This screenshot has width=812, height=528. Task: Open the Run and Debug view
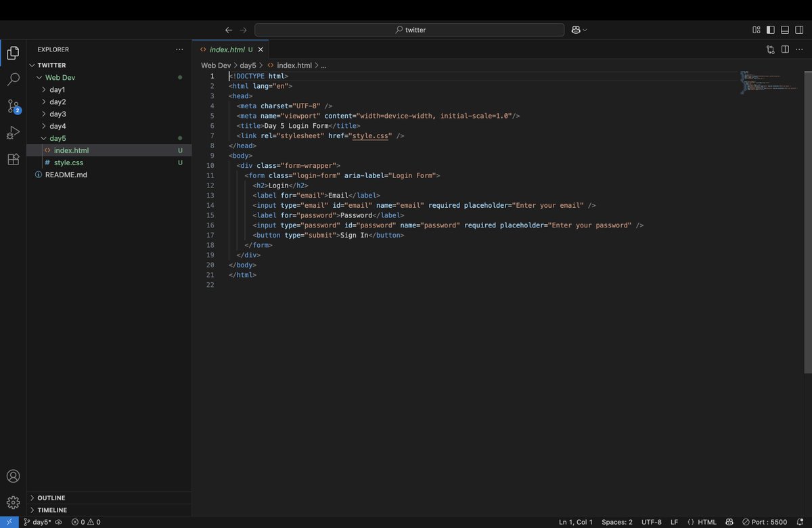click(13, 133)
